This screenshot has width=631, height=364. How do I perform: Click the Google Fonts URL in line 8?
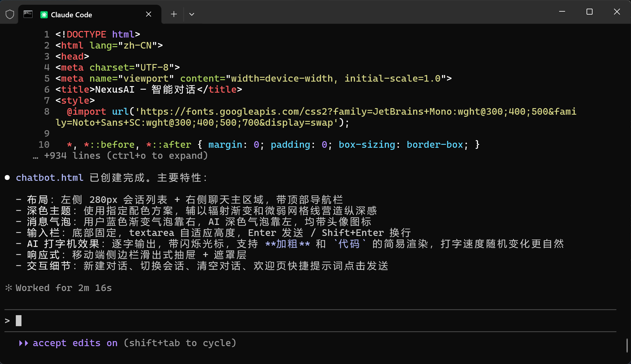click(316, 117)
